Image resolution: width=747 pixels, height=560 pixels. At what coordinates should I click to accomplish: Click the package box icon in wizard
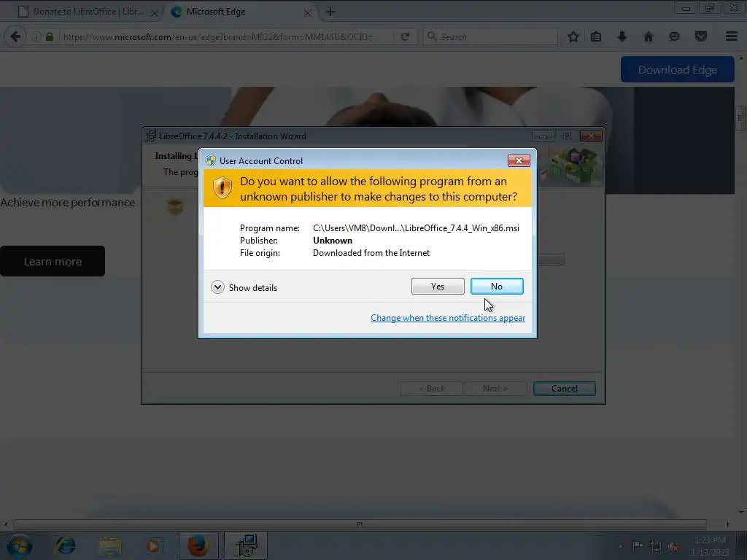point(175,206)
